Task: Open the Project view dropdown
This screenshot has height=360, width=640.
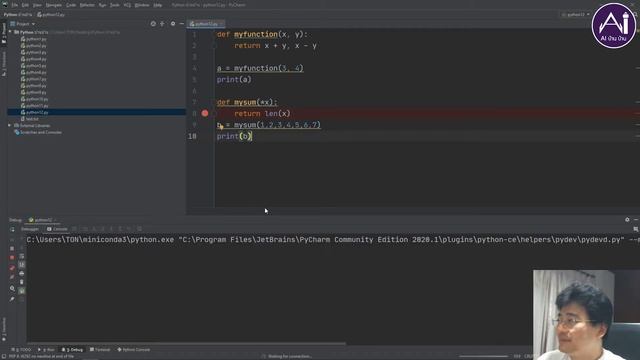Action: coord(23,24)
